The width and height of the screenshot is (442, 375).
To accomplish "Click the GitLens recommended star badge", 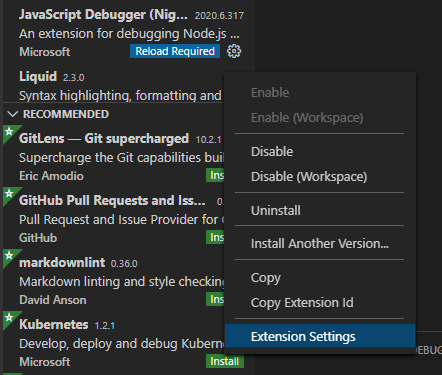I will point(9,131).
